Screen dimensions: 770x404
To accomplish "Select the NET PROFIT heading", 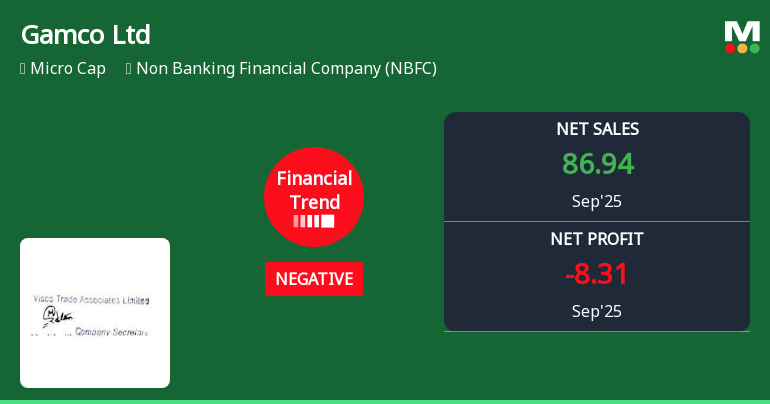I will pyautogui.click(x=597, y=239).
